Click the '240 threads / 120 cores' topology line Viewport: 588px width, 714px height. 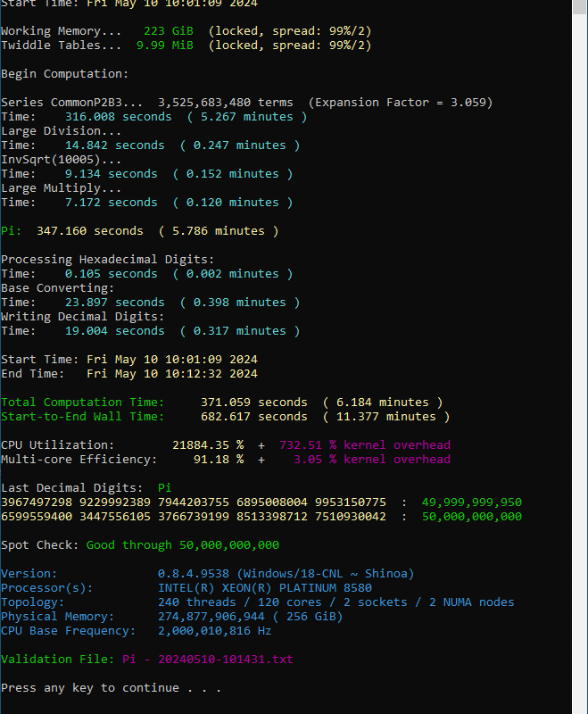click(x=335, y=602)
